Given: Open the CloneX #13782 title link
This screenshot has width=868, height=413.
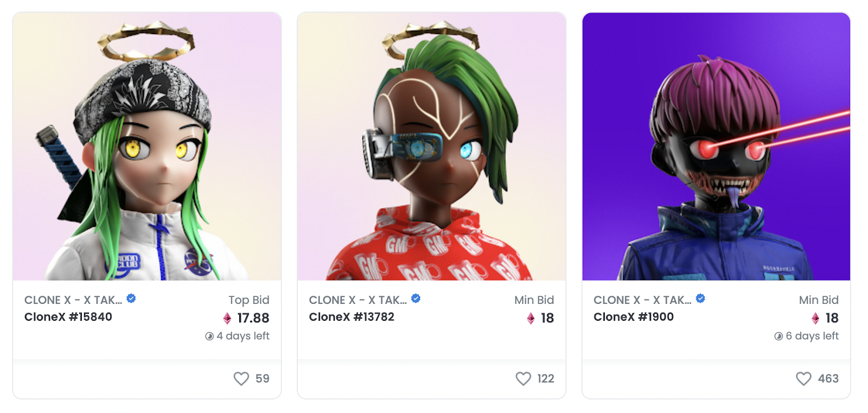Looking at the screenshot, I should coord(352,317).
